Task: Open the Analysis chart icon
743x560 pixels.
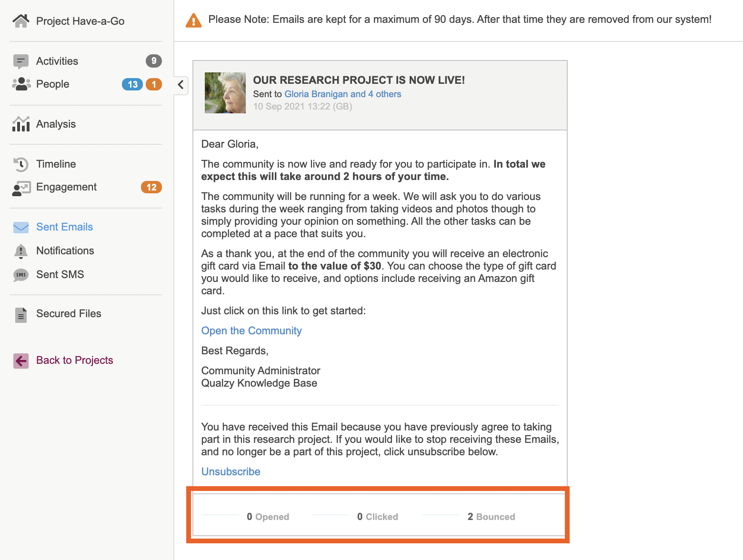Action: click(x=21, y=124)
